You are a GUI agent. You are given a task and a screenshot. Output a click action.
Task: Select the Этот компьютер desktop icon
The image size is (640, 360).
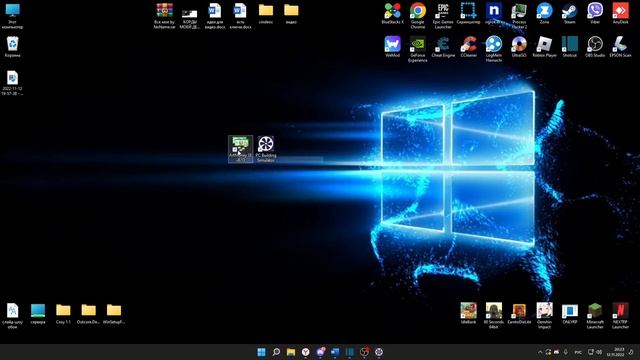pos(13,16)
